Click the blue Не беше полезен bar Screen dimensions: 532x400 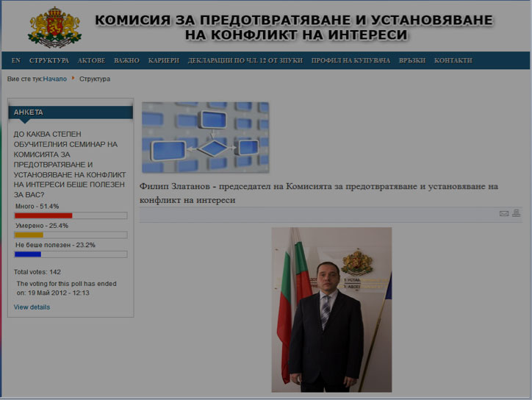tap(28, 254)
